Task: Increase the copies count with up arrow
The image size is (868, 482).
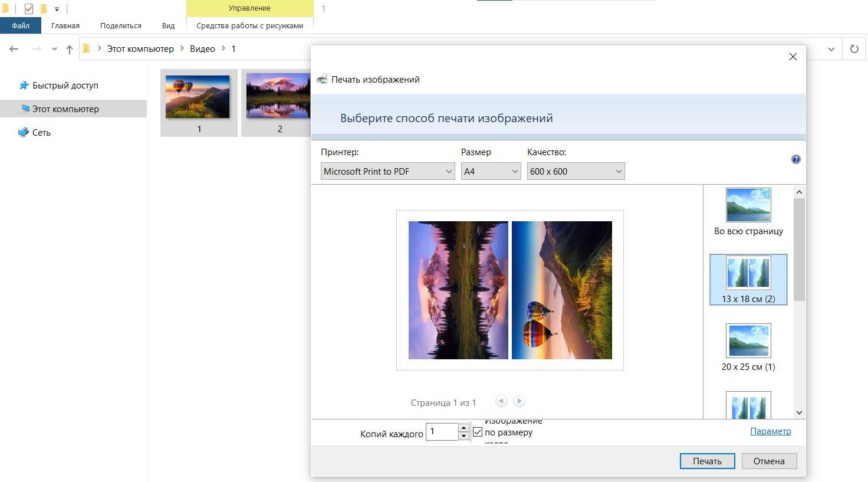Action: [x=464, y=428]
